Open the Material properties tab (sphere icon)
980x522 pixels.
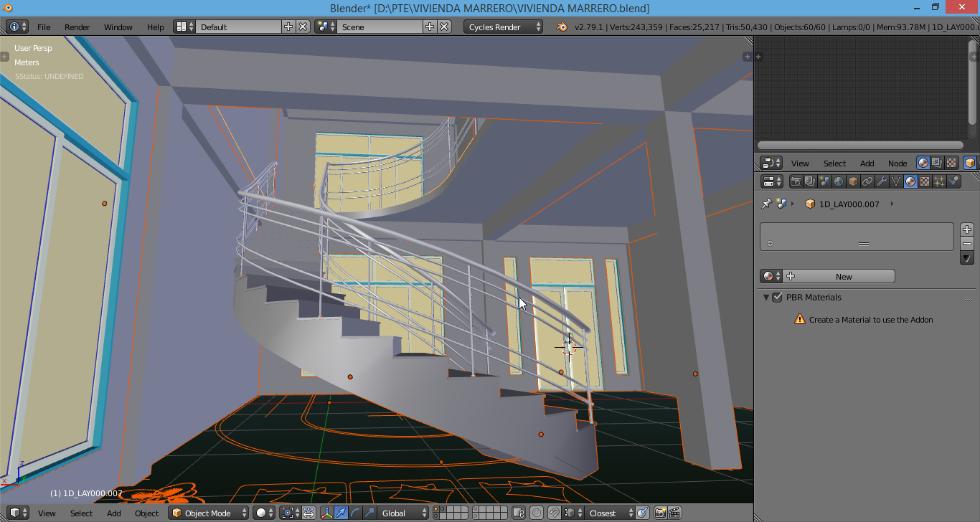[x=910, y=181]
